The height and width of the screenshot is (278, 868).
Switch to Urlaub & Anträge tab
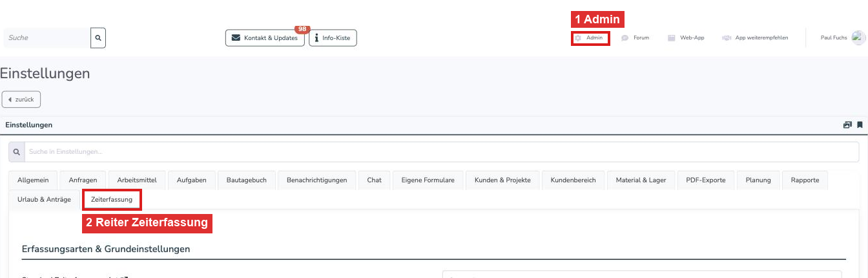[x=45, y=200]
